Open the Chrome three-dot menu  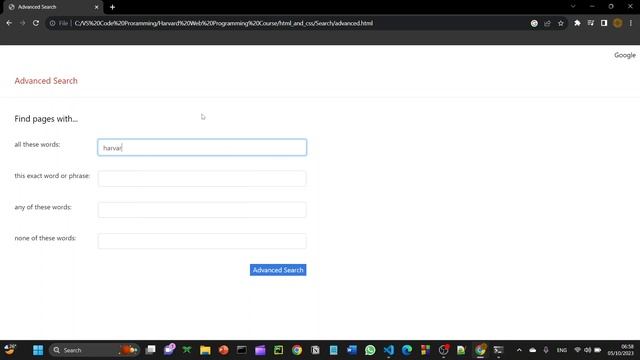point(631,23)
